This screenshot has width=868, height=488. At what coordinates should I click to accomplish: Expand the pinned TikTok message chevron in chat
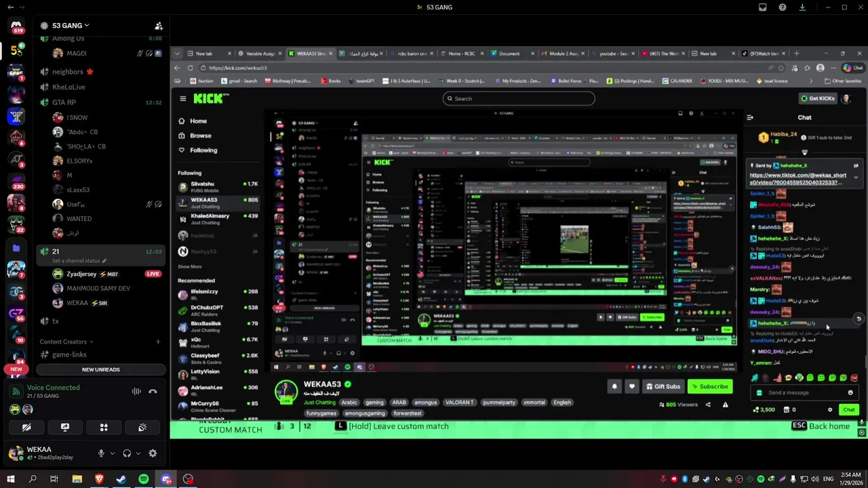coord(856,178)
